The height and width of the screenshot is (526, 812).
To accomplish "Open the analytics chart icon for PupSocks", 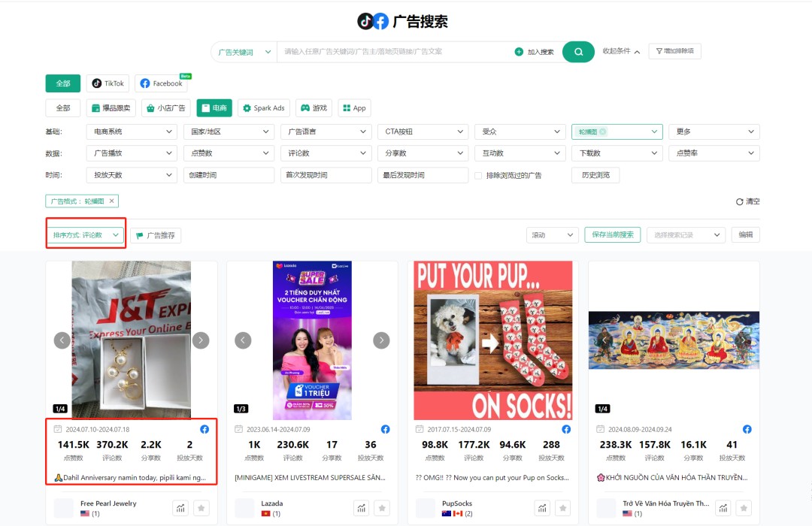I will click(541, 508).
